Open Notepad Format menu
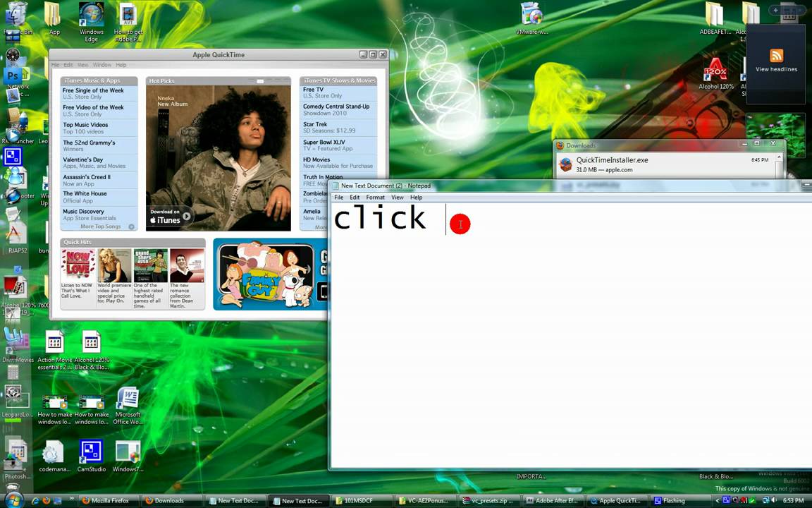This screenshot has width=812, height=508. (376, 198)
